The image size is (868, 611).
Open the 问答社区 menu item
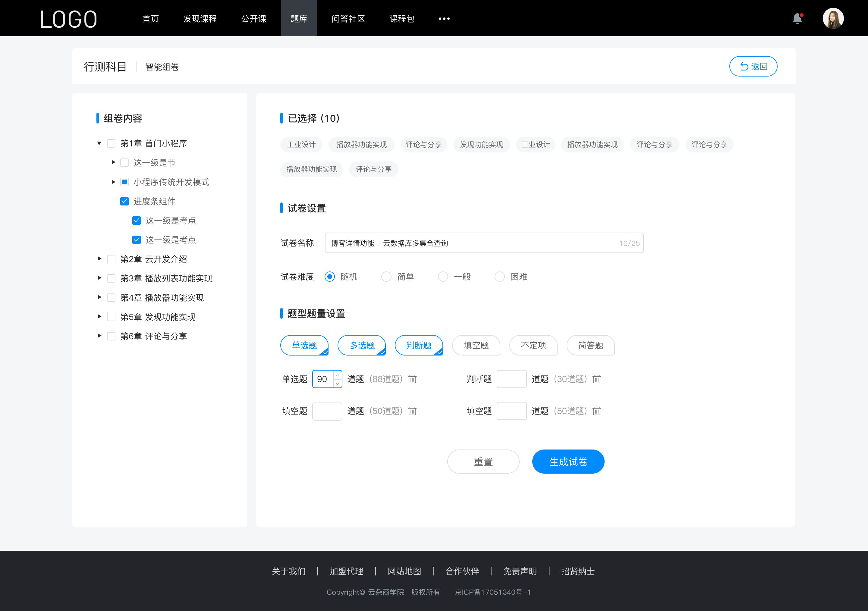[347, 18]
